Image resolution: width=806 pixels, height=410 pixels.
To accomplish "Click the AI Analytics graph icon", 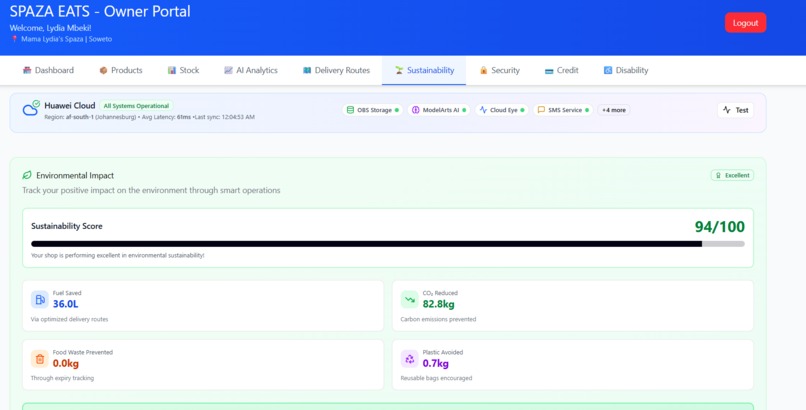I will click(x=228, y=70).
